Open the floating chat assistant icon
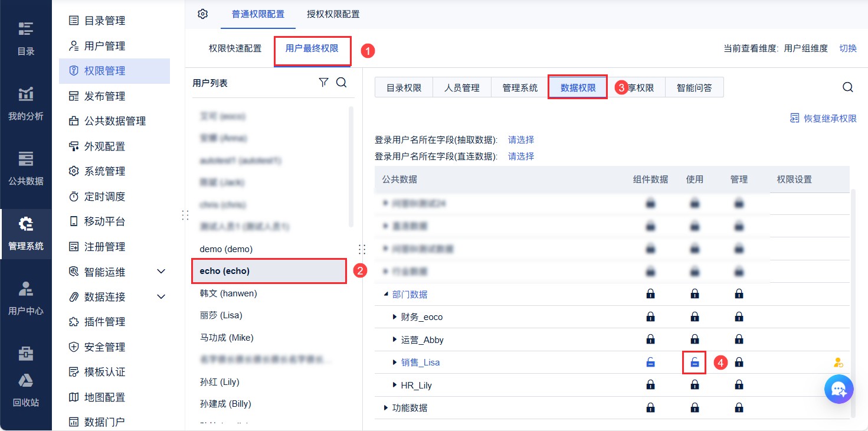The width and height of the screenshot is (868, 431). pyautogui.click(x=839, y=389)
